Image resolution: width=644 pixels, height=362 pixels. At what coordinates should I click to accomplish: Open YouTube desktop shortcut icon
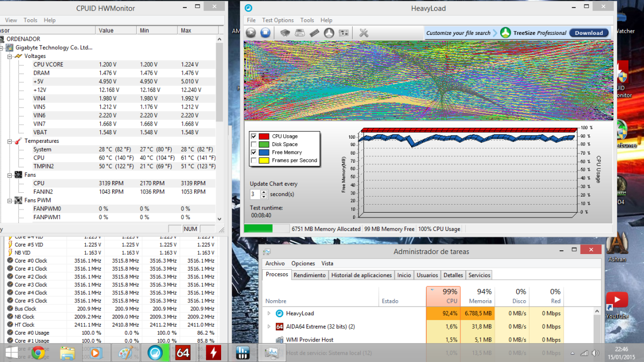(x=617, y=300)
